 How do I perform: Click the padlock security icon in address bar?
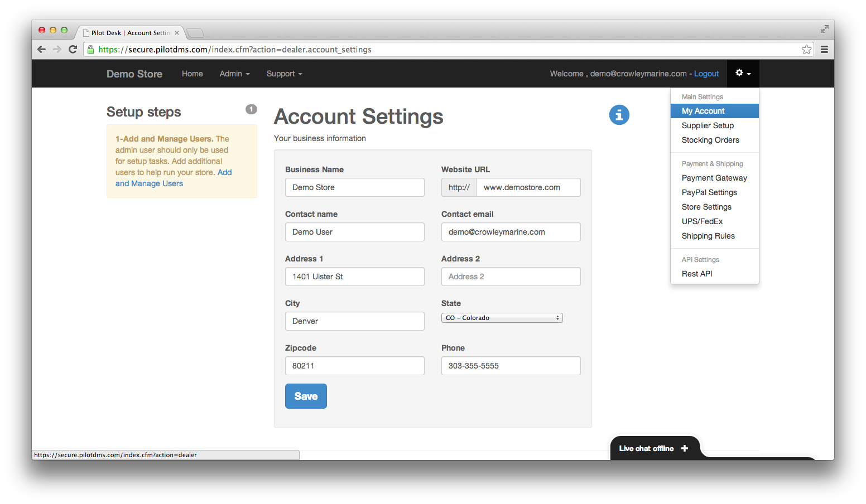point(90,49)
